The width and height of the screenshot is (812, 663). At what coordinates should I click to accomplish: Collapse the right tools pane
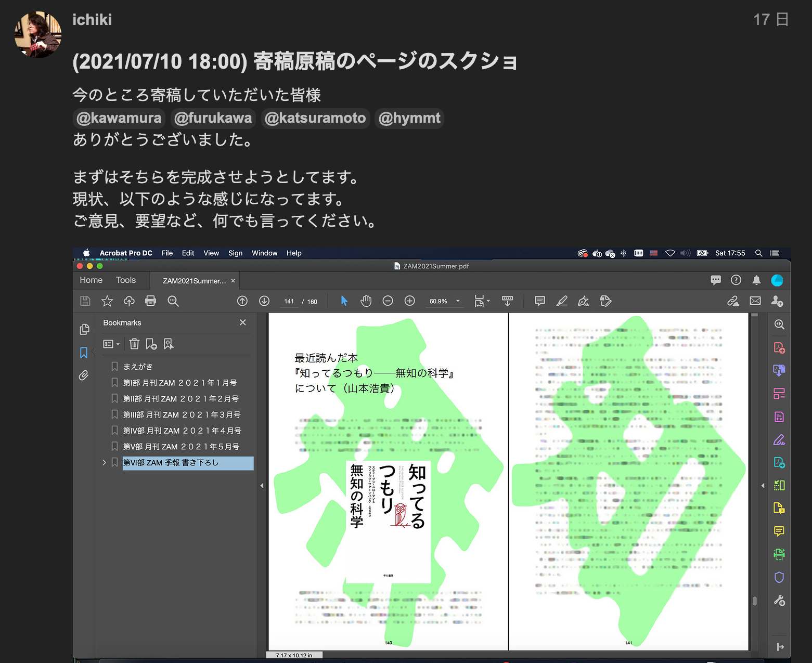pyautogui.click(x=780, y=647)
